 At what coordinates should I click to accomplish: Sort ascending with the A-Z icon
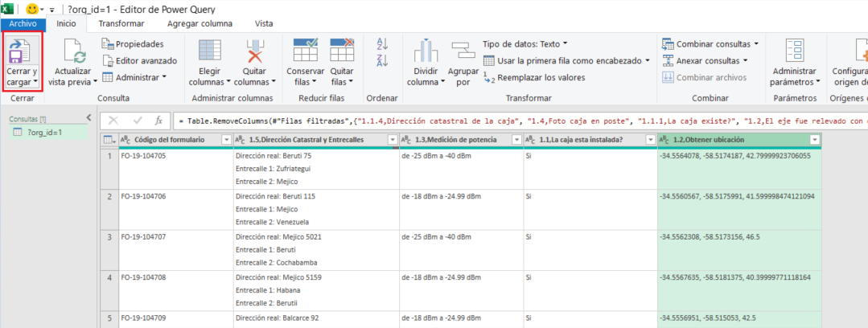point(382,44)
